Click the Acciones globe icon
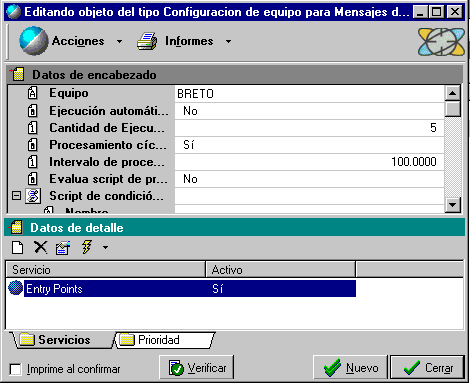The image size is (470, 383). [x=33, y=41]
